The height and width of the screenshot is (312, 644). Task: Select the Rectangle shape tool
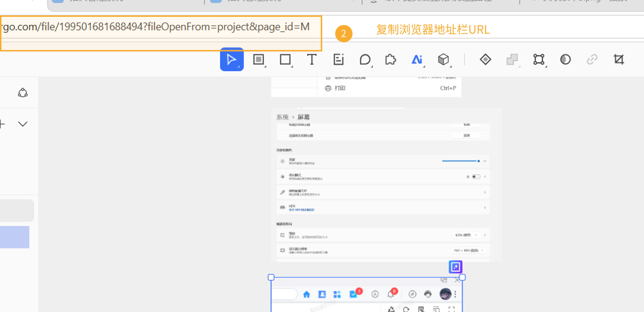285,60
